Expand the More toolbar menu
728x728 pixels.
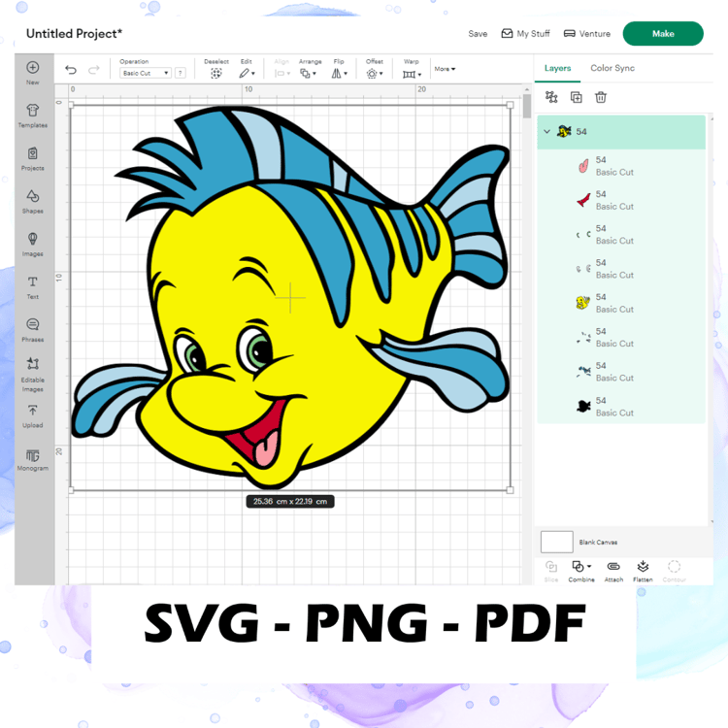tap(445, 69)
